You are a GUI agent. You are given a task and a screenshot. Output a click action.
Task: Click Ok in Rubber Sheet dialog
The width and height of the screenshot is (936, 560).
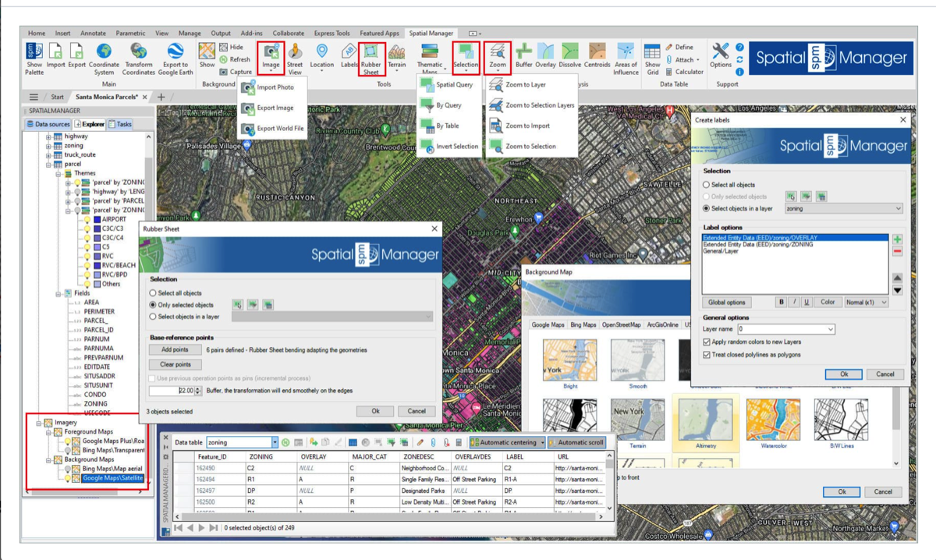(x=375, y=411)
